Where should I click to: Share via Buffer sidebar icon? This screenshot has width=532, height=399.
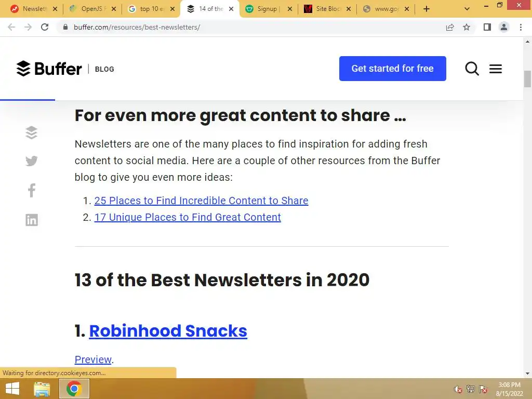(x=32, y=132)
